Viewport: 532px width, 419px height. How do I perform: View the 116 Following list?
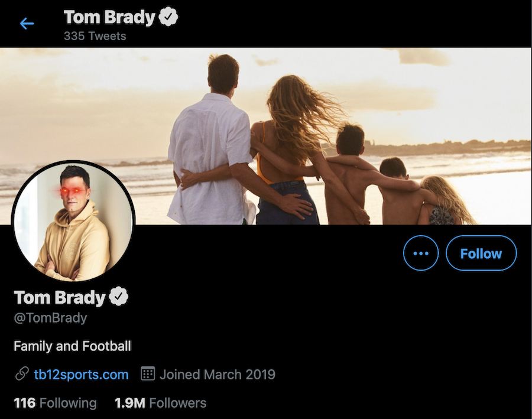click(x=55, y=403)
